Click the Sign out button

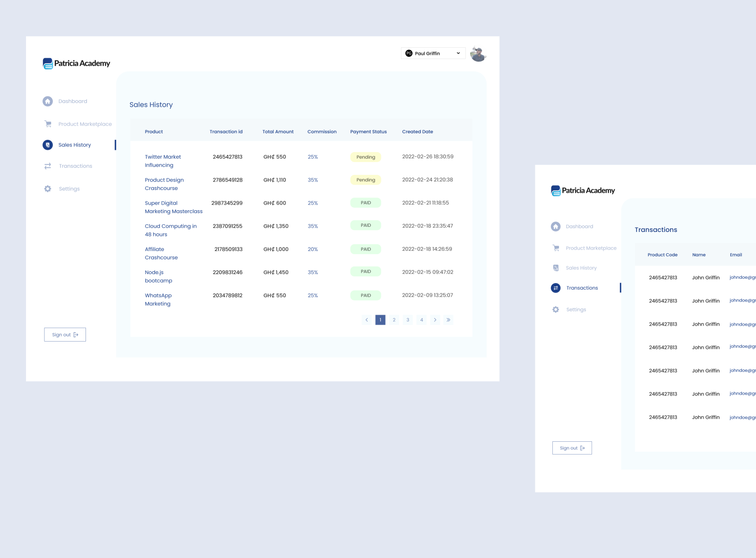point(65,335)
